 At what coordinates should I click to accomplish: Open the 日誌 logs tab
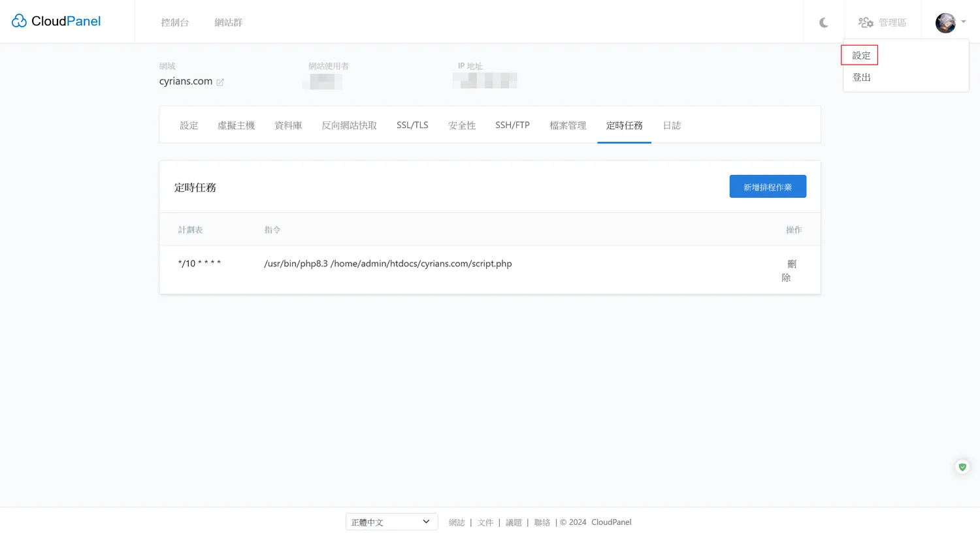point(672,125)
